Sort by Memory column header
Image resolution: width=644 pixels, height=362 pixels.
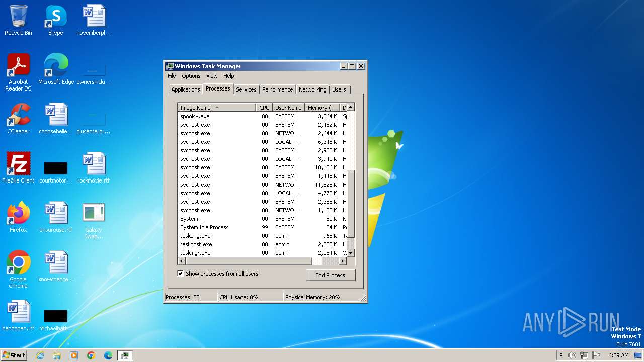point(322,107)
